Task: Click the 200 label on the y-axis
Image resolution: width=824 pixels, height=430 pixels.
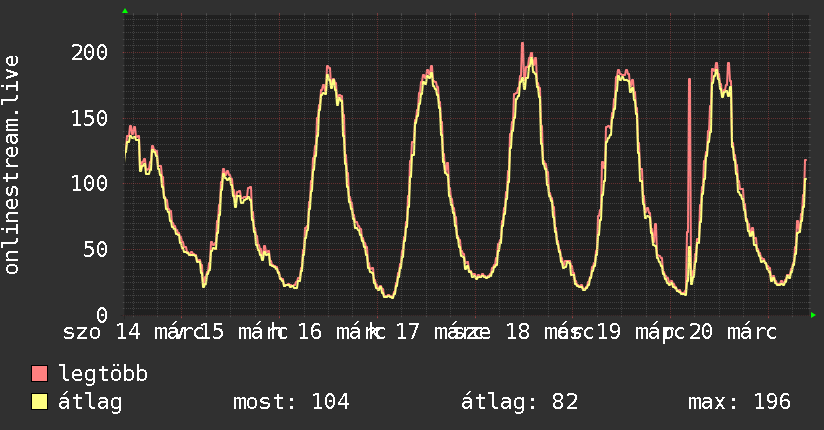Action: pyautogui.click(x=90, y=52)
